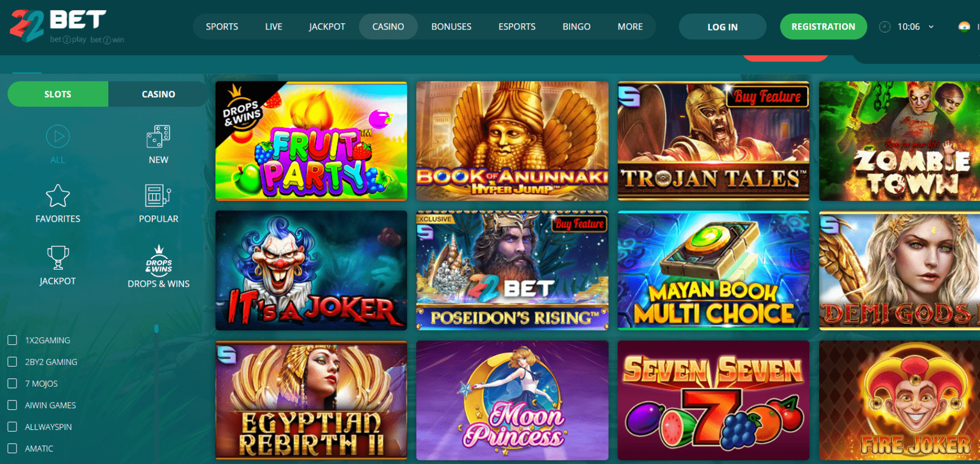Click the JACKPOT trophy icon
980x464 pixels.
click(x=58, y=257)
